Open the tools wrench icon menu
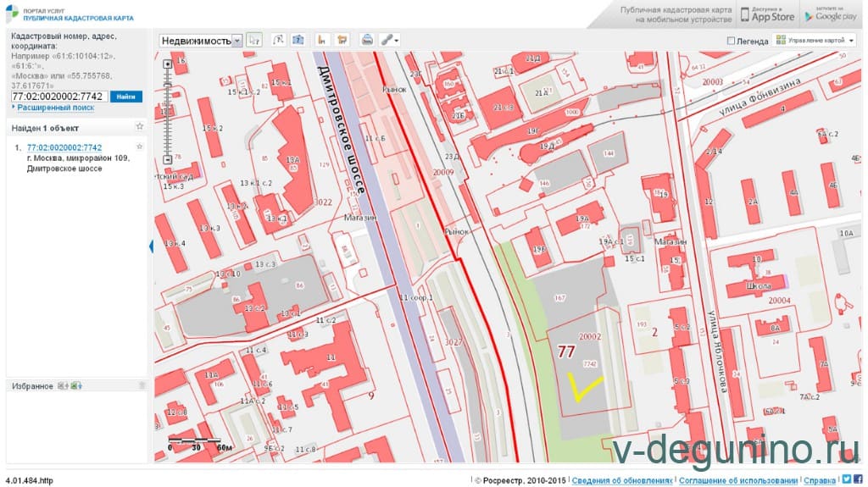 (x=389, y=40)
